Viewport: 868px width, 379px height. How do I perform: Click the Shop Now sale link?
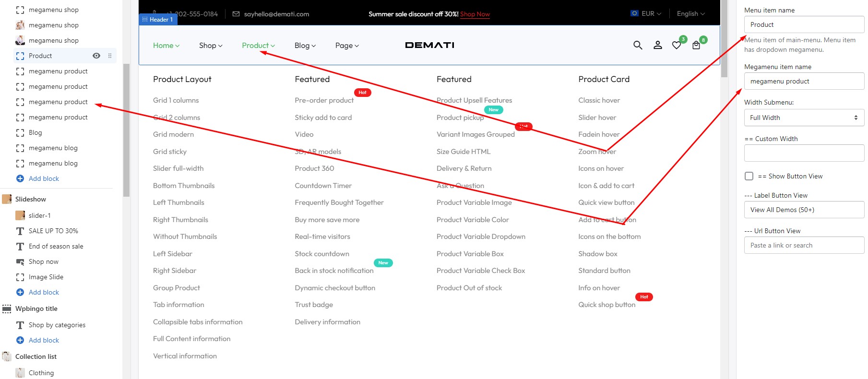[475, 14]
